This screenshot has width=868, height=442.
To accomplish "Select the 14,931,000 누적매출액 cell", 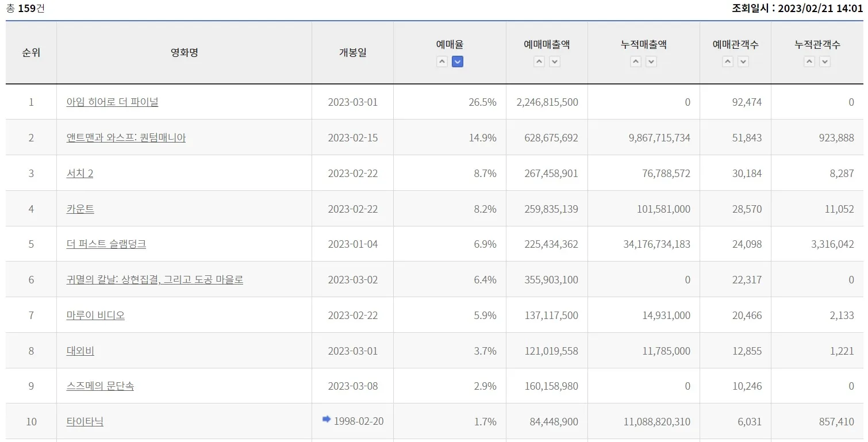I will click(644, 316).
